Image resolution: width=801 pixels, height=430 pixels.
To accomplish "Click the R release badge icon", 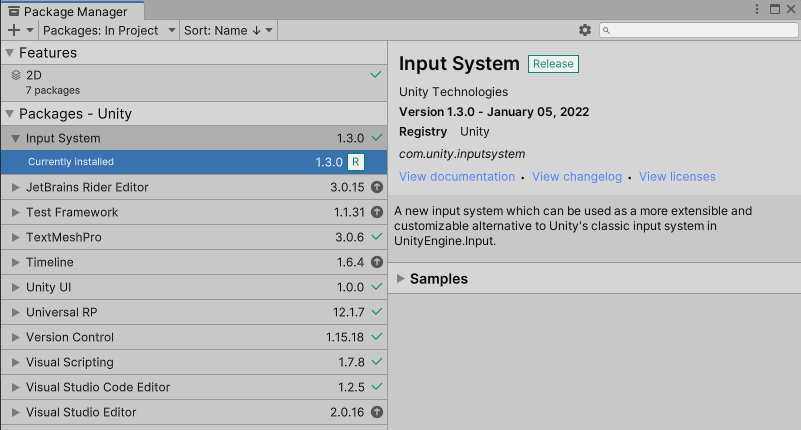I will (x=356, y=162).
